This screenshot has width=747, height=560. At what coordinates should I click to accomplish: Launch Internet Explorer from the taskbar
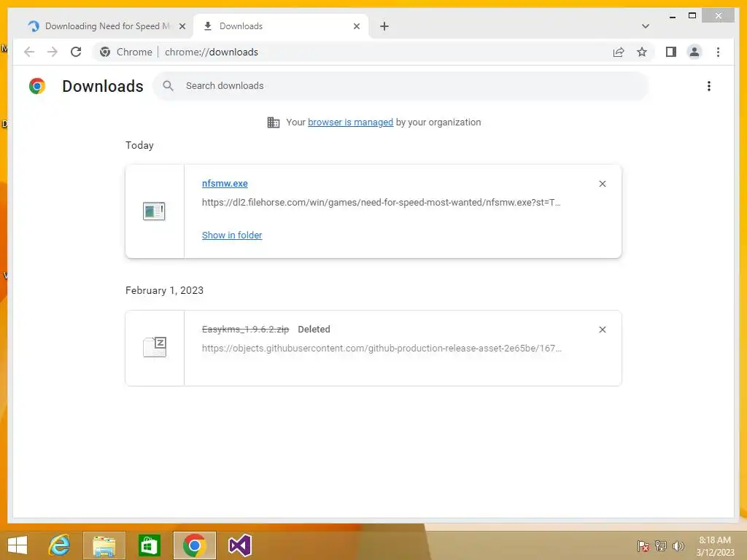click(x=60, y=545)
